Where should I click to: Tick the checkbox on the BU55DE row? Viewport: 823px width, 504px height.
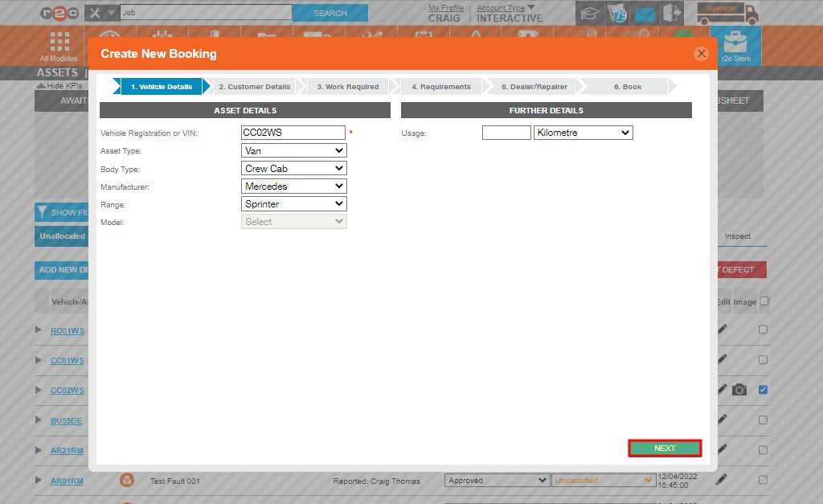coord(762,420)
